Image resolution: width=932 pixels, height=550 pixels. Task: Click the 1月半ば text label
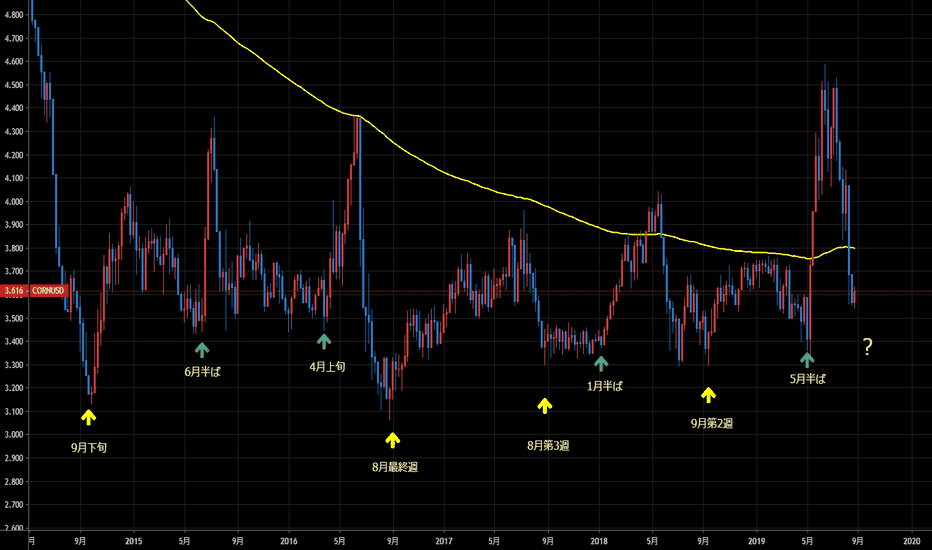pyautogui.click(x=603, y=385)
